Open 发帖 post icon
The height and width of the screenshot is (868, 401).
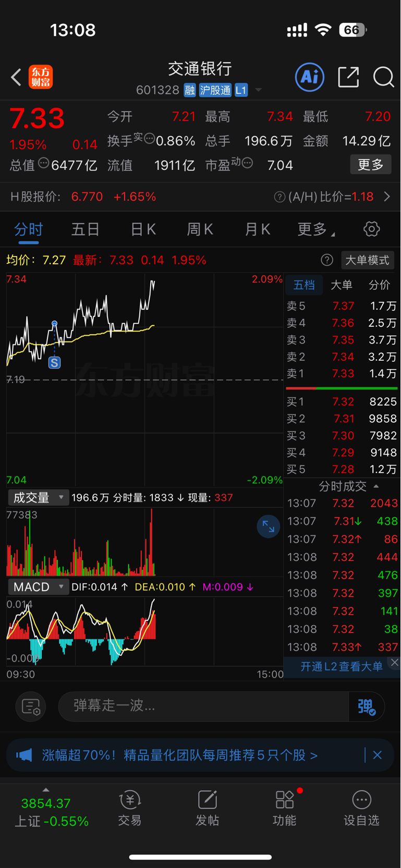coord(207,808)
